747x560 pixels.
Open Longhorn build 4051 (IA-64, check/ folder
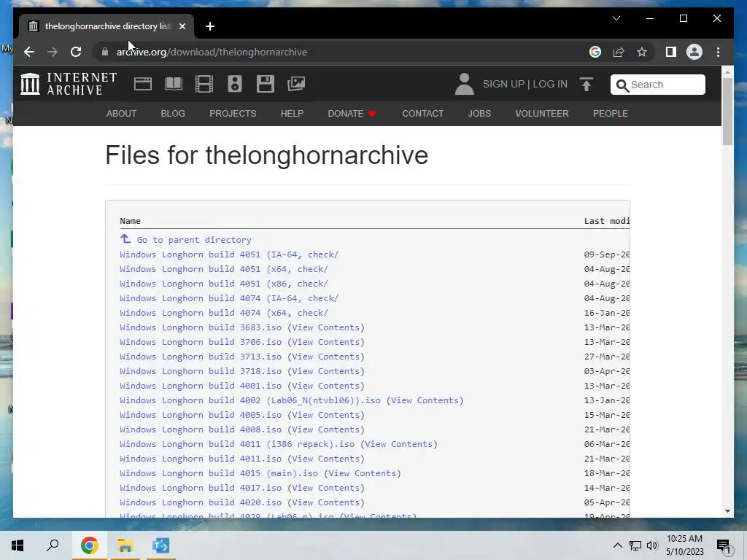228,254
